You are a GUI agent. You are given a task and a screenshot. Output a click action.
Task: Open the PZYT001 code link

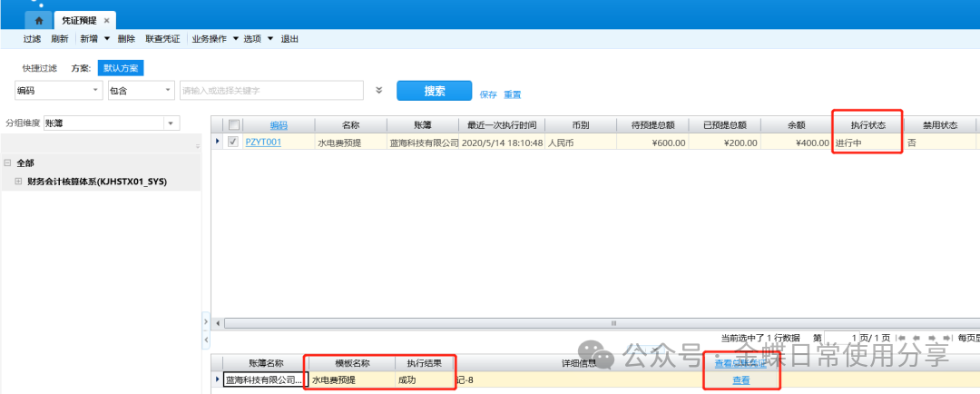[262, 143]
